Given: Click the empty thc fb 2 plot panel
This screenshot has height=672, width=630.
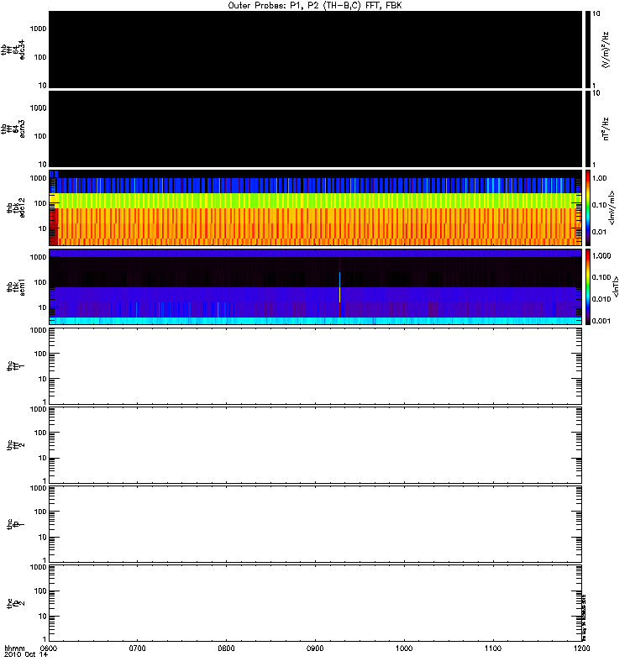Looking at the screenshot, I should point(316,603).
